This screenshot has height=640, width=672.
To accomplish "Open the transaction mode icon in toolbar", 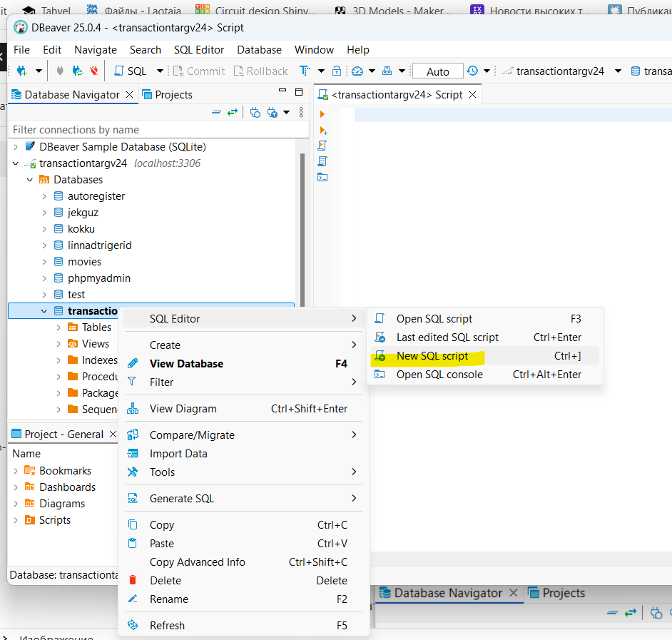I will pos(305,71).
